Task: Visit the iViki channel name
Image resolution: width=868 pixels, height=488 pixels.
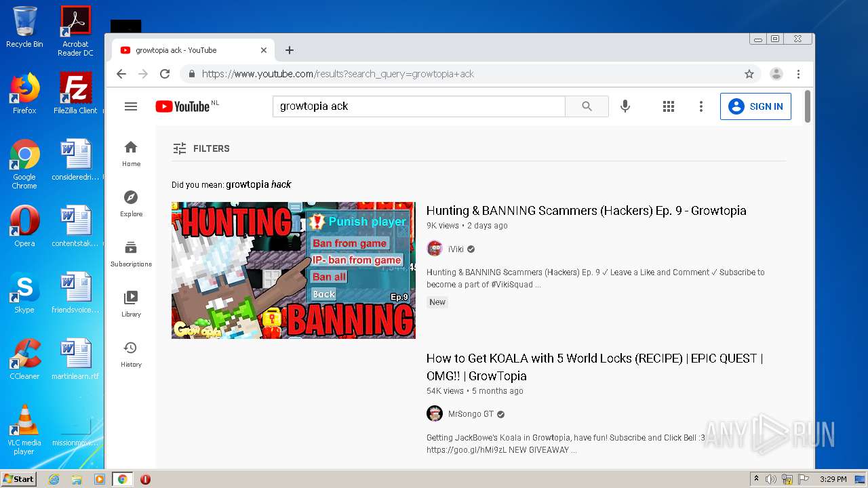Action: tap(456, 249)
